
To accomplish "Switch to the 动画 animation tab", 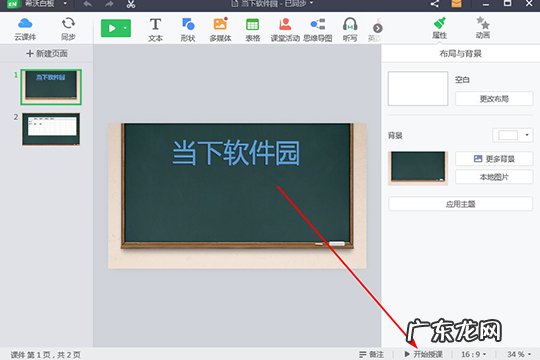I will [x=483, y=28].
